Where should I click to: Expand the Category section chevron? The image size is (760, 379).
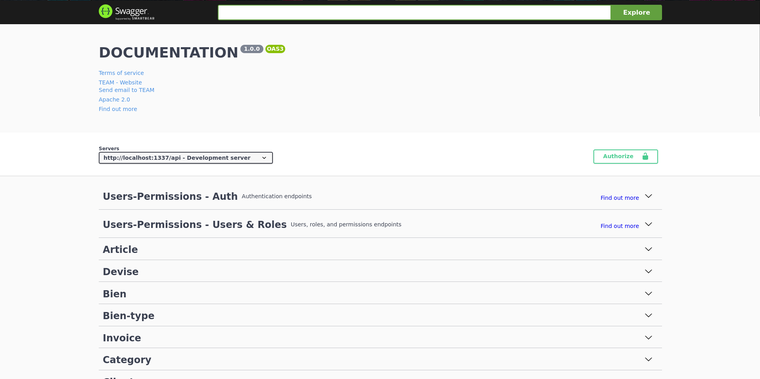[649, 360]
